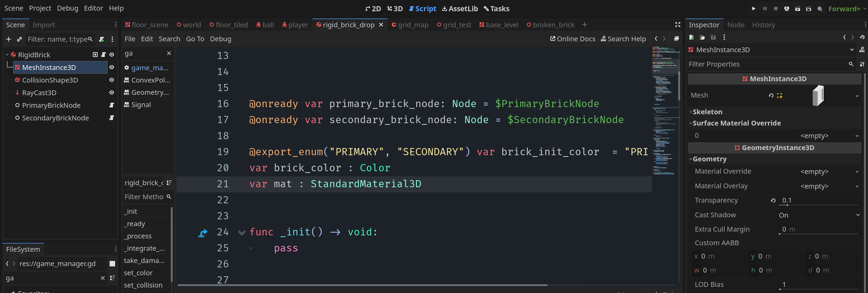Instantiate child scene with the link icon
868x293 pixels.
tap(19, 39)
